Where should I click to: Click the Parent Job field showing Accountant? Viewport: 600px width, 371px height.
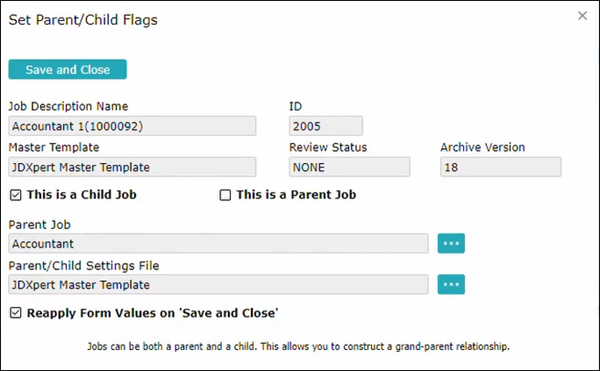tap(218, 243)
